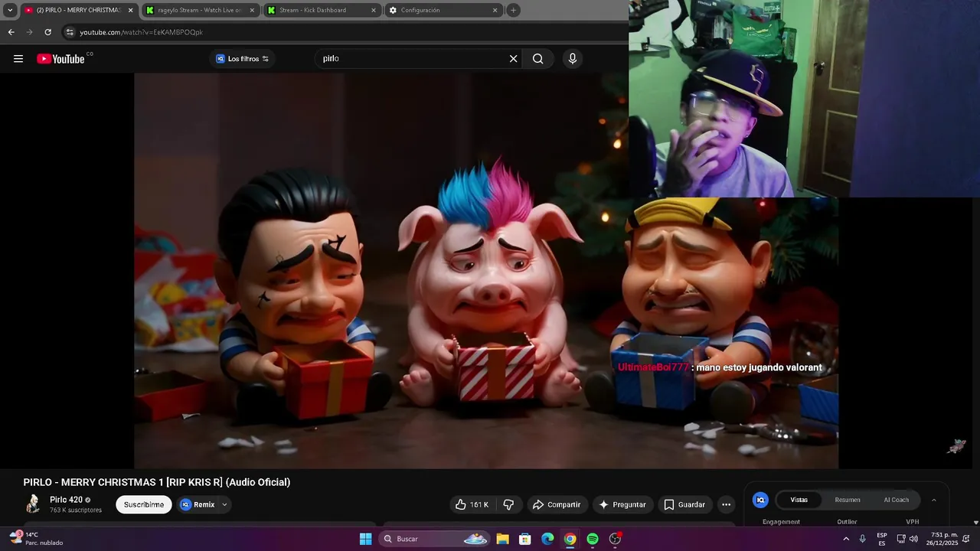Image resolution: width=980 pixels, height=551 pixels.
Task: Click the taskbar Buscar search box
Action: click(434, 539)
